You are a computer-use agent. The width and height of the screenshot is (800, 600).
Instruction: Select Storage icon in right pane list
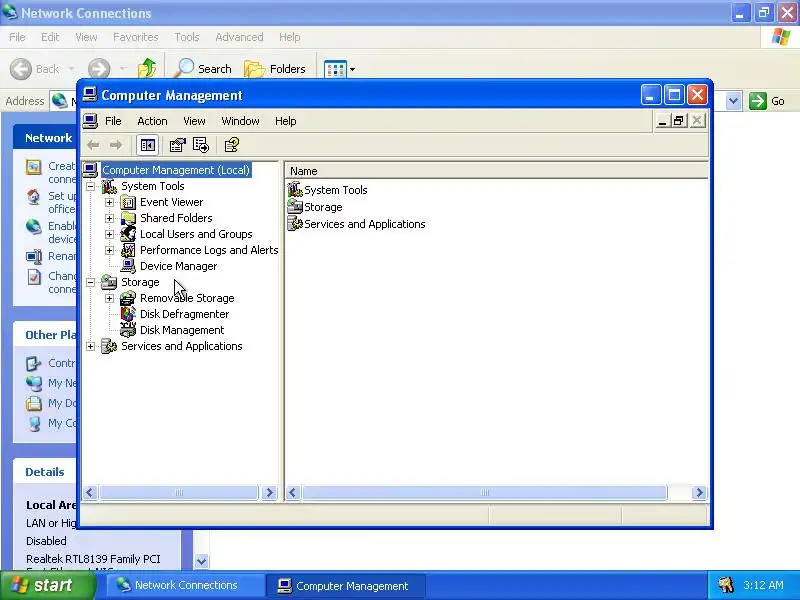point(295,207)
